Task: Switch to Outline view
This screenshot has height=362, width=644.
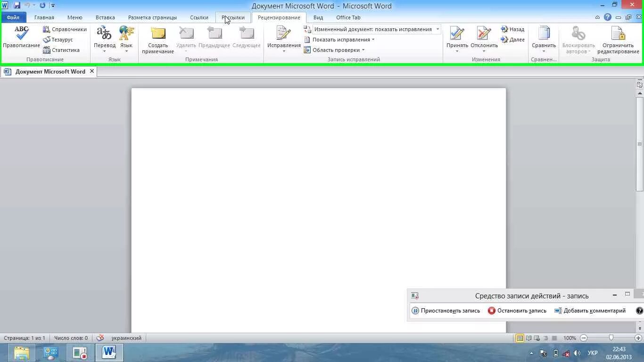Action: [546, 338]
